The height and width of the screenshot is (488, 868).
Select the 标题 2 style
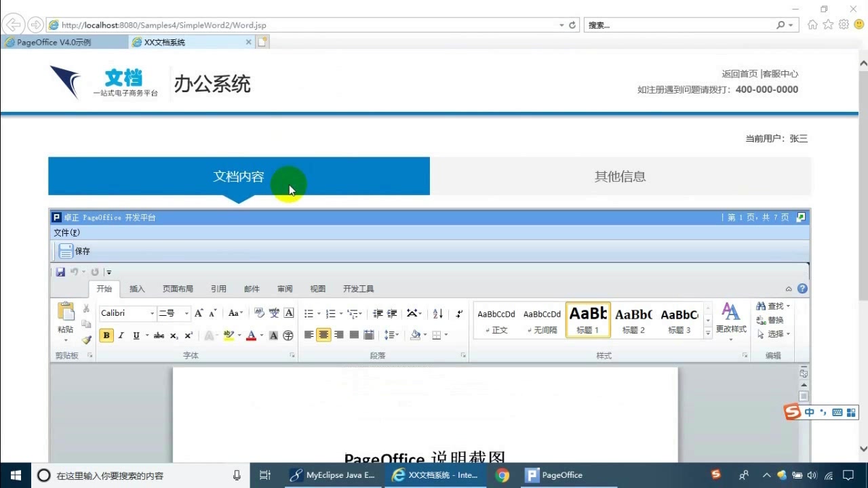pyautogui.click(x=633, y=320)
